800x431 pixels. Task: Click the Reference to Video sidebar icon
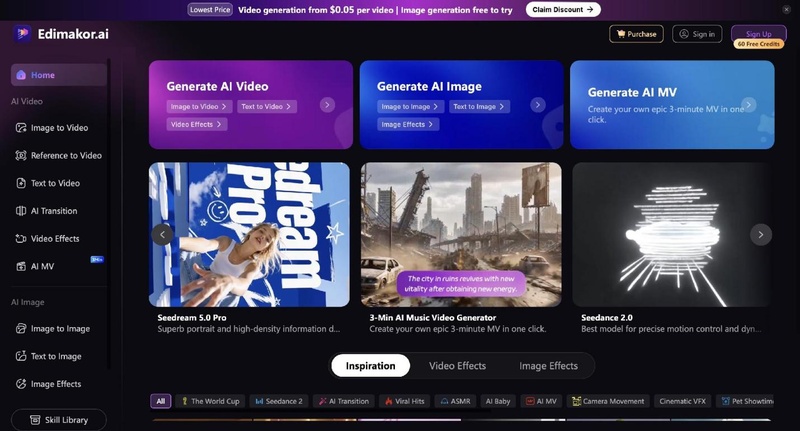[x=21, y=155]
